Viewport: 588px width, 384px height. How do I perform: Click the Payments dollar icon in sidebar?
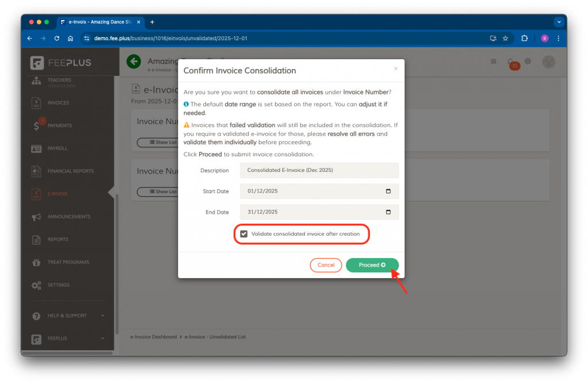coord(37,126)
